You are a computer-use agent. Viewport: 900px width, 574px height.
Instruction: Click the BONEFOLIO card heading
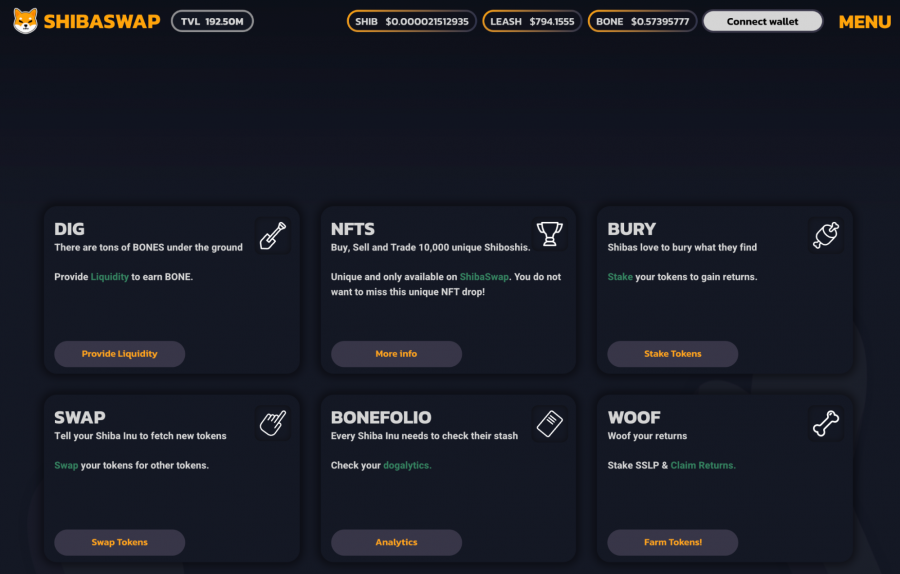tap(381, 417)
